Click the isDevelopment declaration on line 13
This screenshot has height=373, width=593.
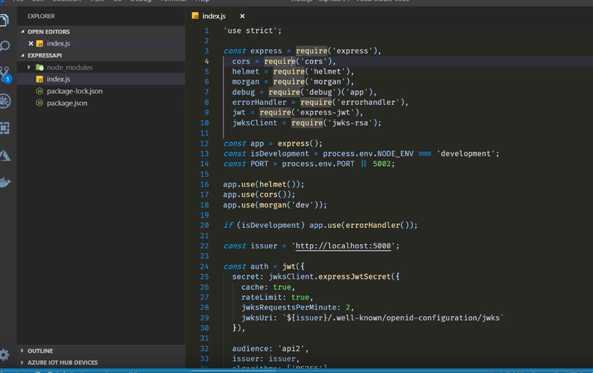tap(362, 154)
